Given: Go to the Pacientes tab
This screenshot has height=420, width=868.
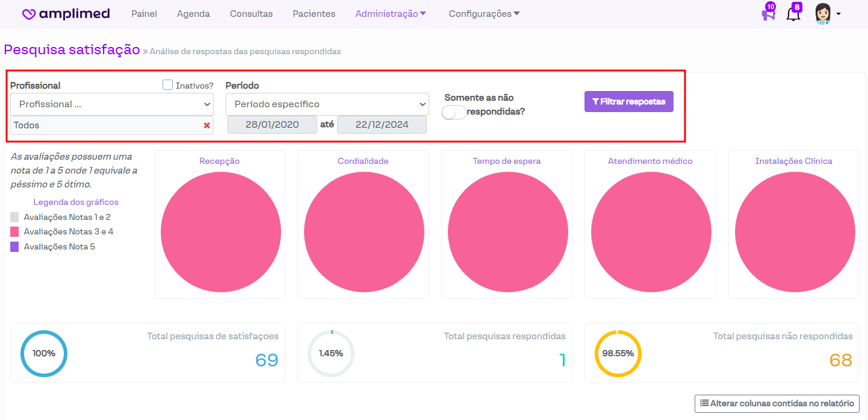Looking at the screenshot, I should click(314, 14).
